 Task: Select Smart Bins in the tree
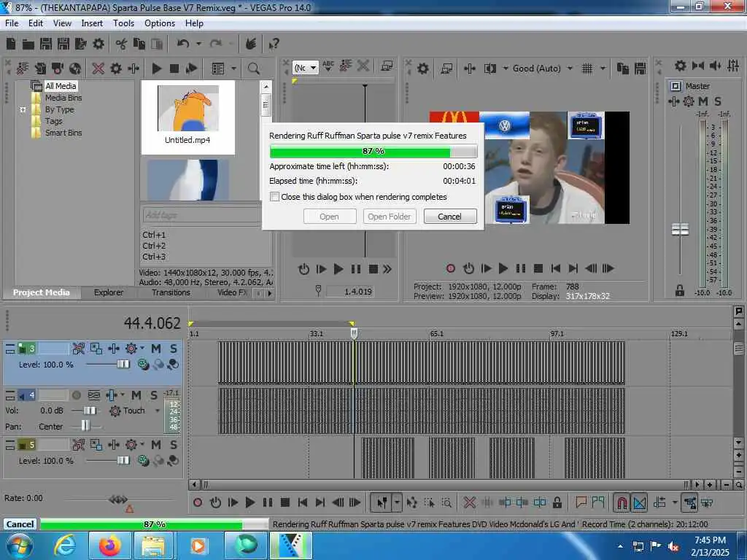coord(63,133)
